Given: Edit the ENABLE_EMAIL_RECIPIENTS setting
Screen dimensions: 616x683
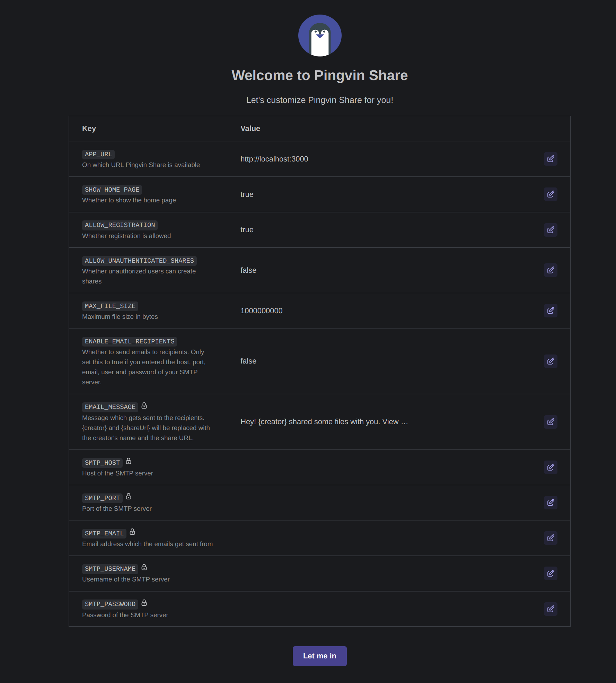Looking at the screenshot, I should click(x=550, y=361).
